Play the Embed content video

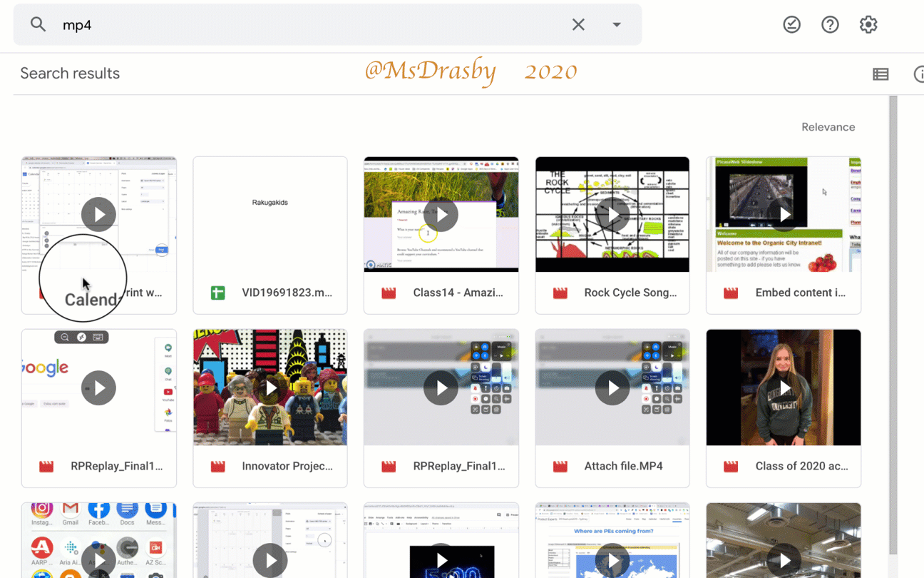pyautogui.click(x=783, y=213)
